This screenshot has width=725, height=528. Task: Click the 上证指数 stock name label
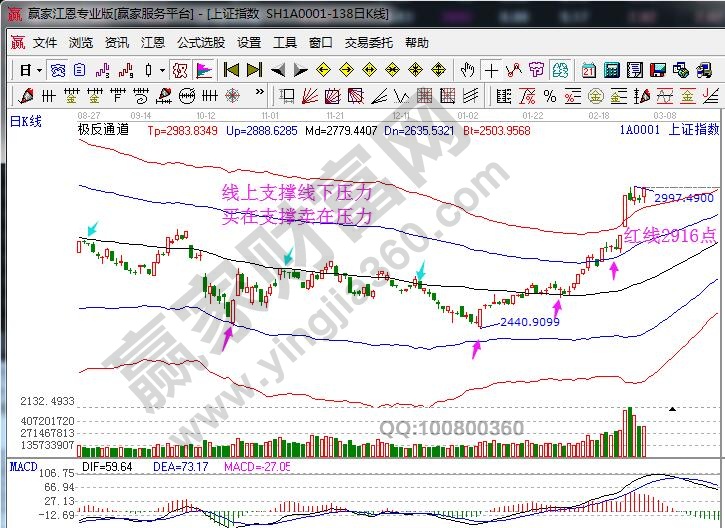coord(693,130)
